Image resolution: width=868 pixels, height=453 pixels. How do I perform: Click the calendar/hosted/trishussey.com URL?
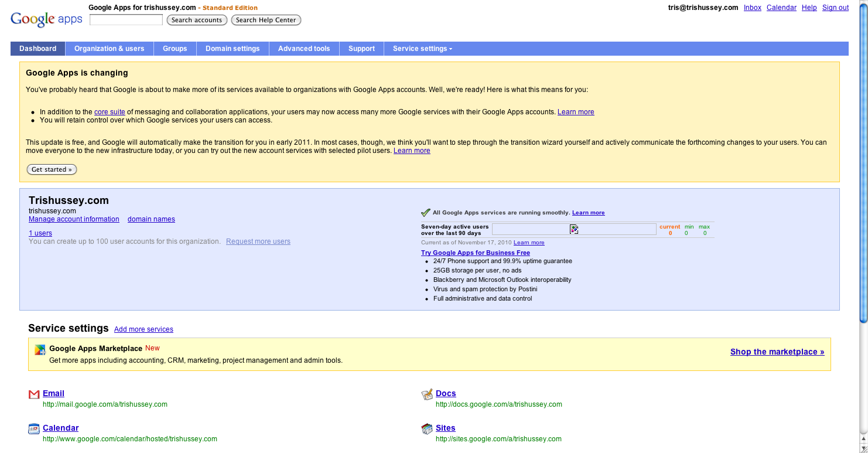click(130, 439)
